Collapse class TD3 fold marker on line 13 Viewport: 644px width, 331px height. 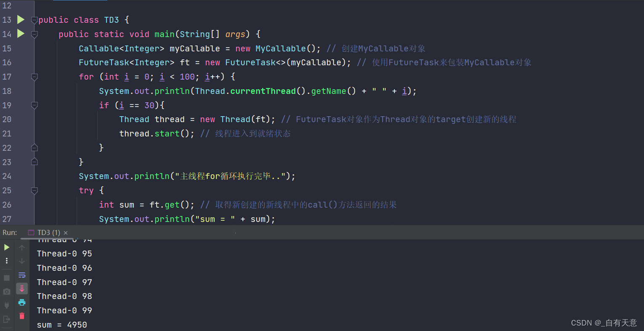click(35, 20)
